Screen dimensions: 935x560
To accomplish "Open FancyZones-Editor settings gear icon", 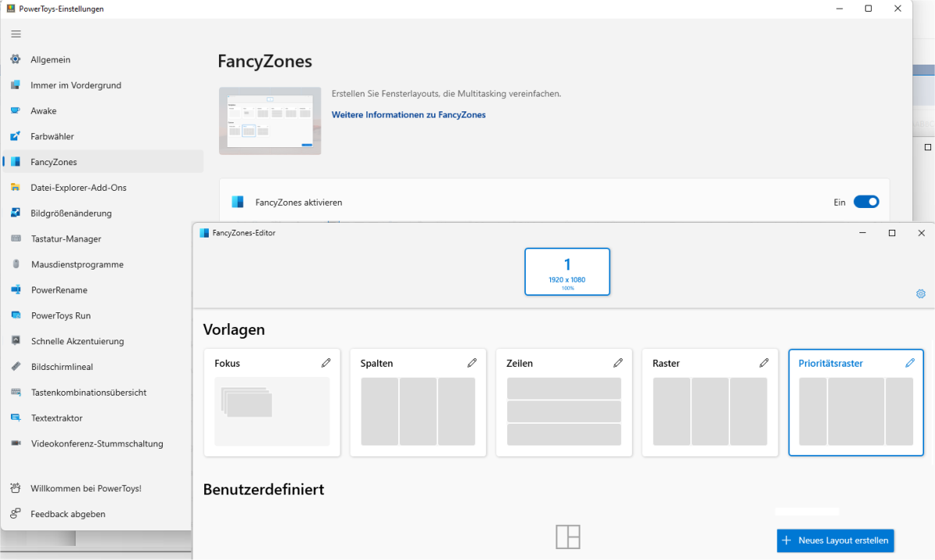I will coord(920,294).
